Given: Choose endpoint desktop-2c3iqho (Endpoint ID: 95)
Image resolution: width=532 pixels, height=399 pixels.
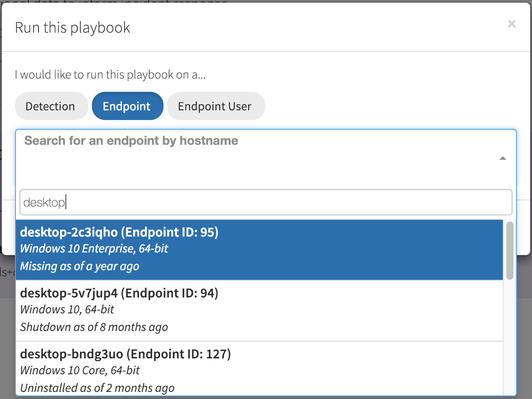Looking at the screenshot, I should 119,232.
